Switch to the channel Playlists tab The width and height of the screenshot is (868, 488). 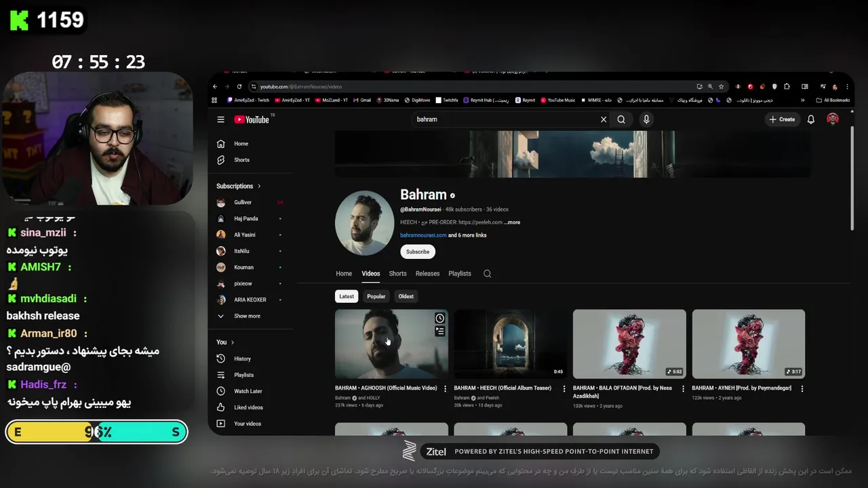tap(460, 274)
